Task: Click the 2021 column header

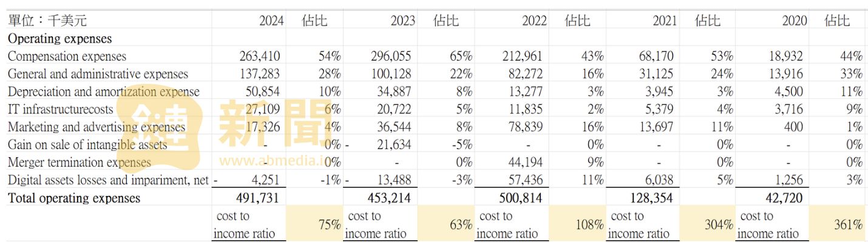Action: [665, 21]
